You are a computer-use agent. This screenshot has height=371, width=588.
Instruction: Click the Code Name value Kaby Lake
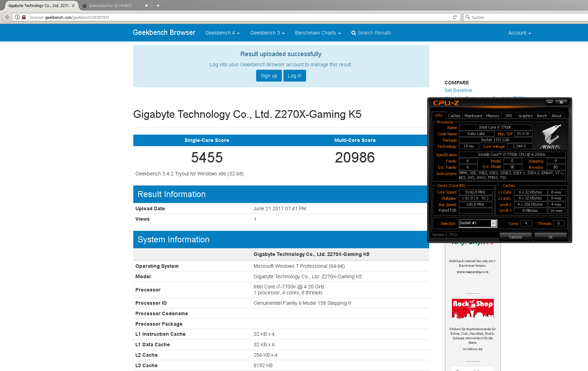coord(476,134)
